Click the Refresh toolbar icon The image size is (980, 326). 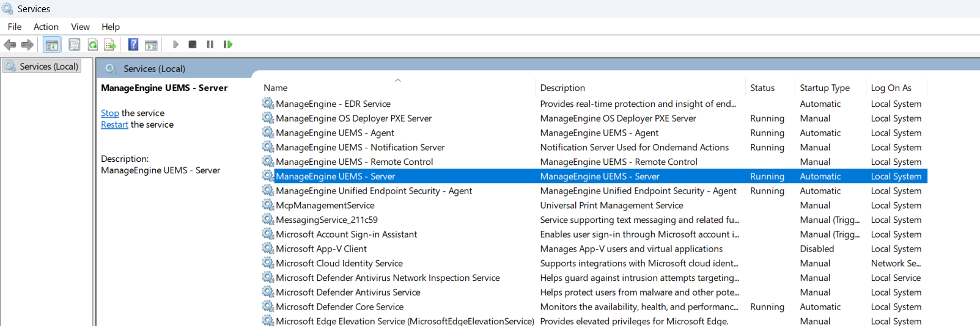(x=92, y=45)
